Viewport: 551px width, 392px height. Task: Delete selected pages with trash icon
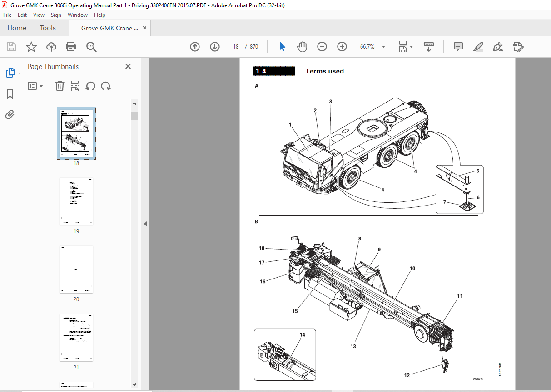[x=60, y=86]
